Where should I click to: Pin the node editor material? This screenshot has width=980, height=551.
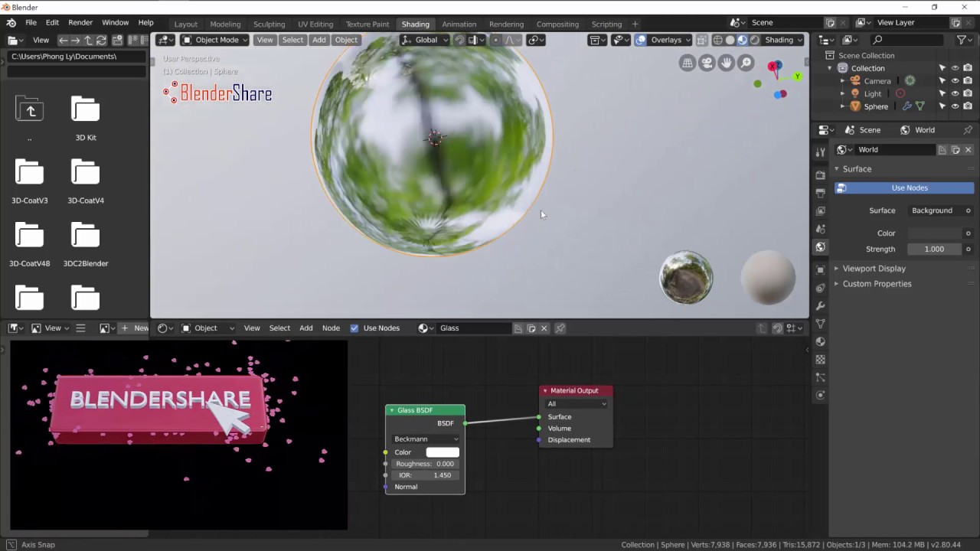tap(560, 328)
